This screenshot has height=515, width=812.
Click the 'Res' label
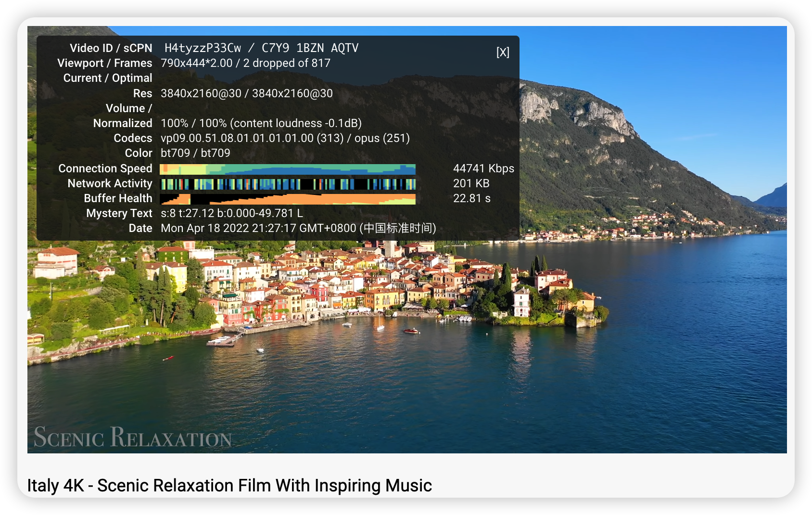pos(142,93)
